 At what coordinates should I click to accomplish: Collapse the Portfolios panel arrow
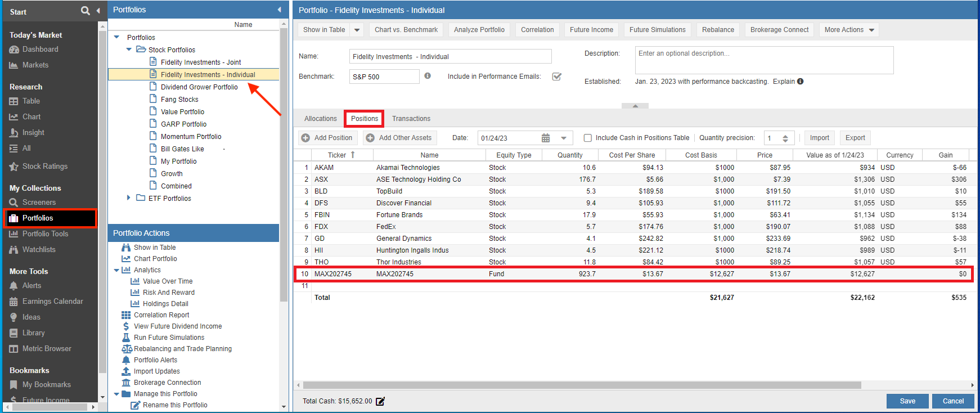[x=280, y=10]
